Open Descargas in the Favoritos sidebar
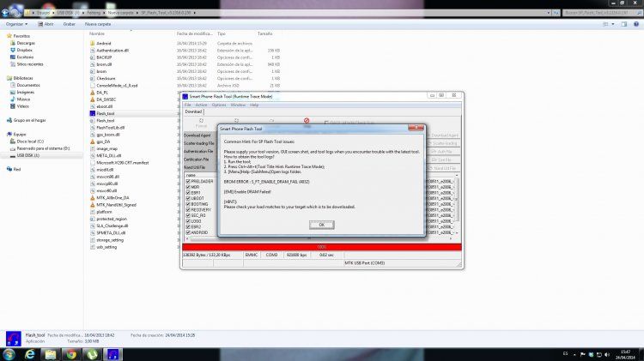 point(26,43)
